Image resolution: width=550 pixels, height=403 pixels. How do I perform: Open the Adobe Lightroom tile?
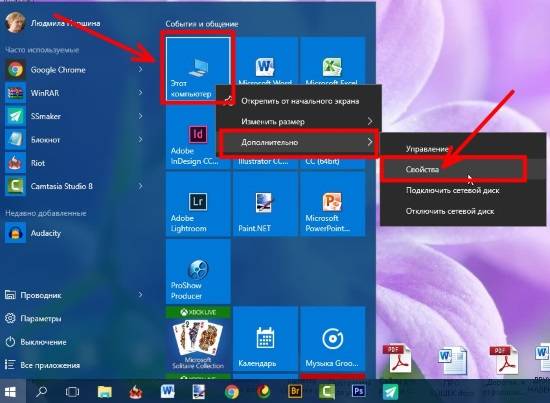(x=198, y=204)
